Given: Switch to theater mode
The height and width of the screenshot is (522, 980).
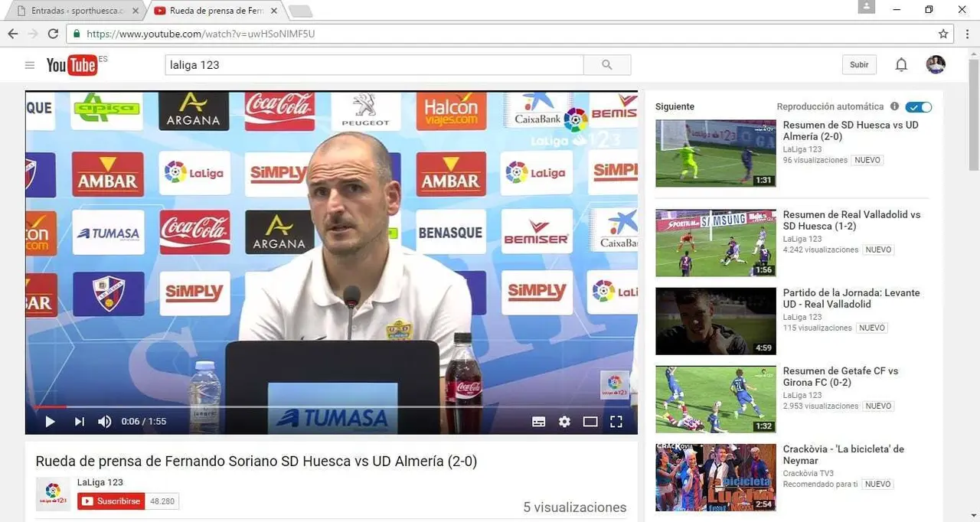Looking at the screenshot, I should click(590, 421).
